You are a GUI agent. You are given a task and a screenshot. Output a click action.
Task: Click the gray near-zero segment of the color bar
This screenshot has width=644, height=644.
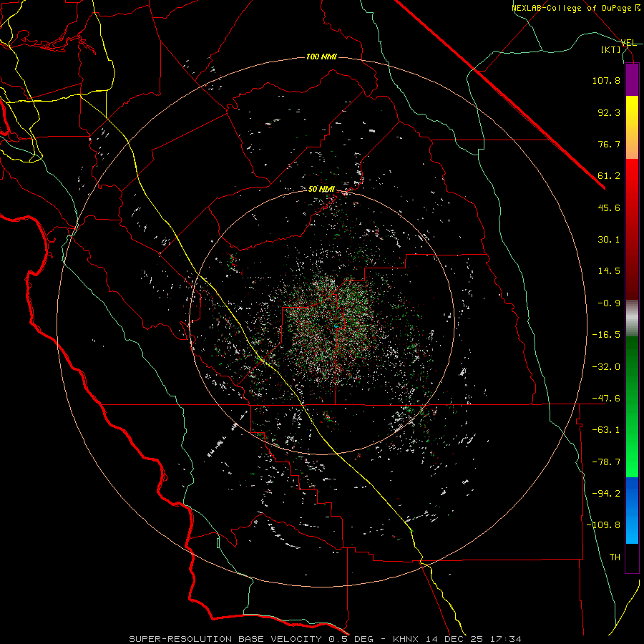click(632, 318)
